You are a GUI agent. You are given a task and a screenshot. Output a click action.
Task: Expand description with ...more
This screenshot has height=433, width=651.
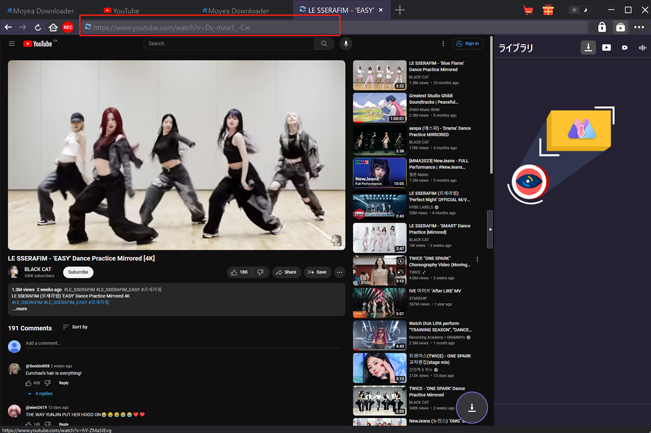[20, 308]
